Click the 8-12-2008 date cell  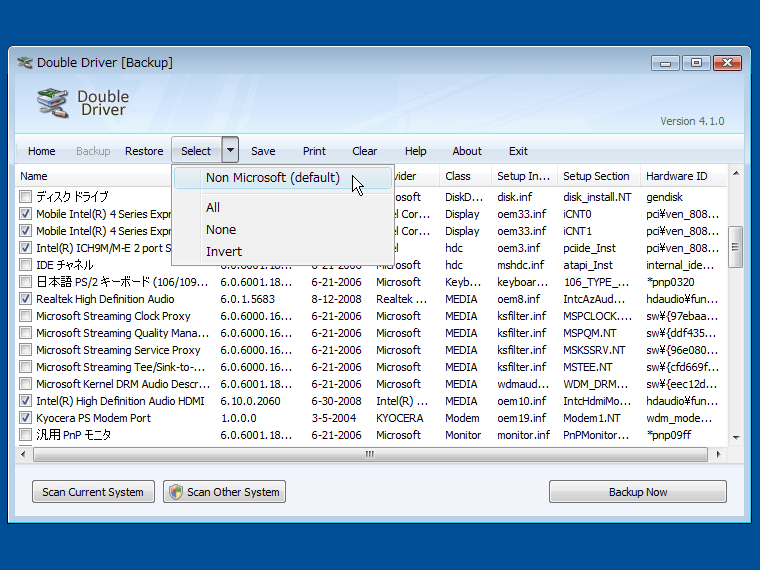tap(336, 299)
